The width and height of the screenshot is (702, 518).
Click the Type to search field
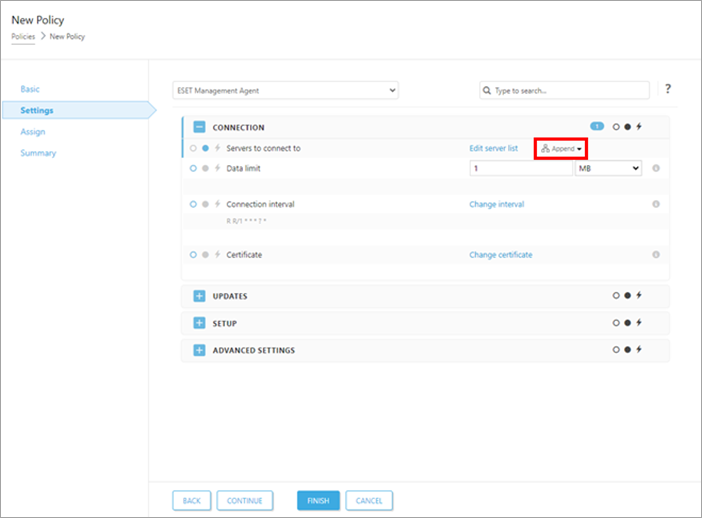(564, 90)
